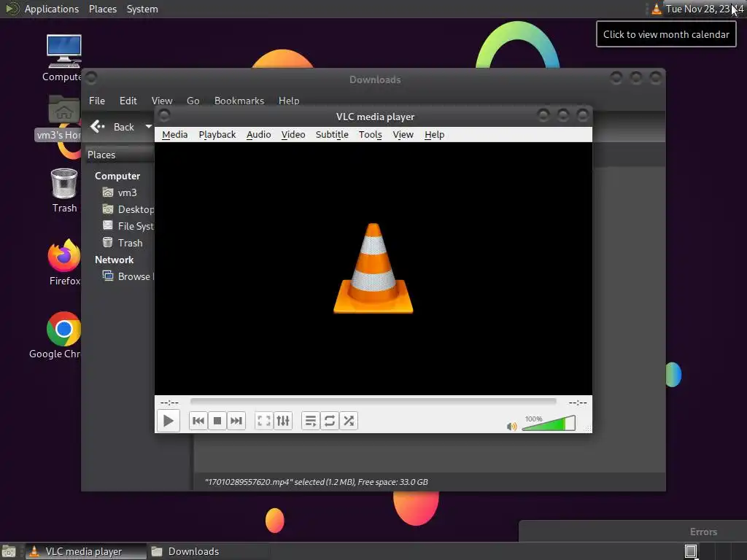Toggle shuffle random playback in VLC
The image size is (747, 560).
point(349,421)
